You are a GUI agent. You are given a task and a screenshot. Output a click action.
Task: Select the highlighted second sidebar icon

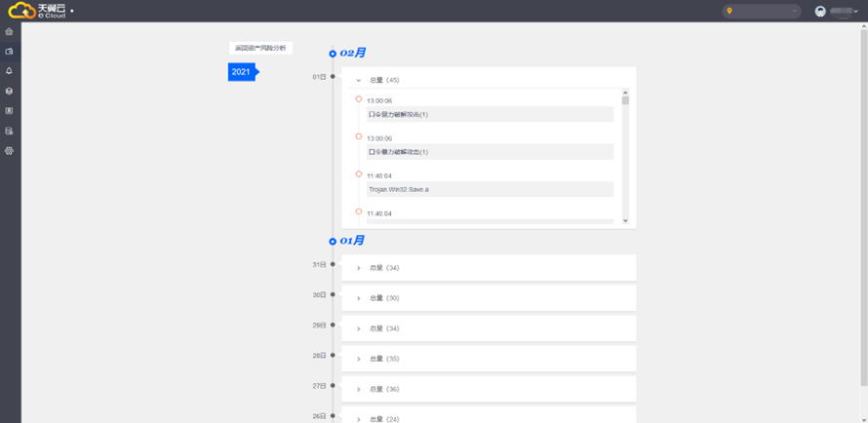[10, 51]
